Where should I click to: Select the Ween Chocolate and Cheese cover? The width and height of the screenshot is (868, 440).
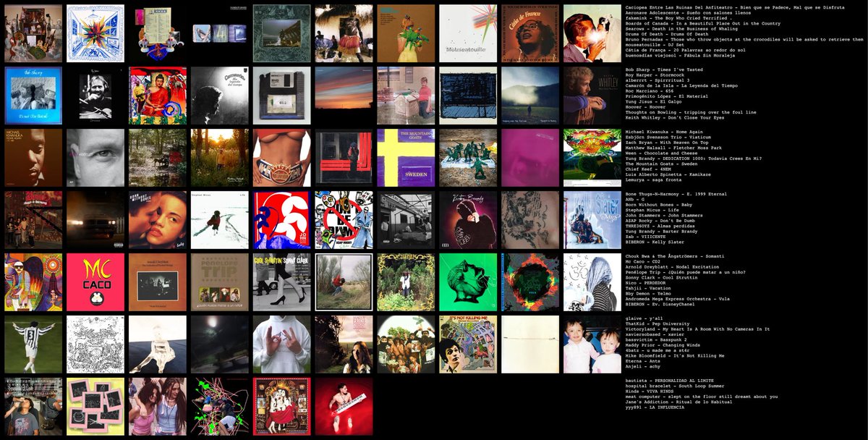point(281,158)
